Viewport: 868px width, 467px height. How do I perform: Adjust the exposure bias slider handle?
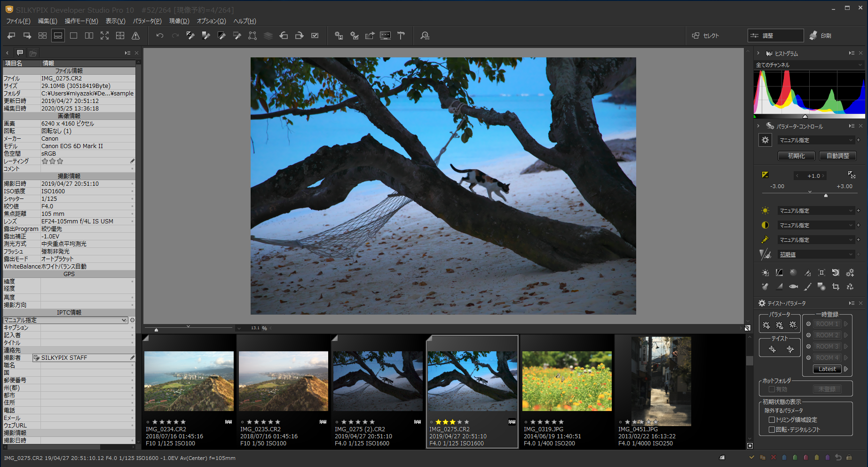coord(826,195)
